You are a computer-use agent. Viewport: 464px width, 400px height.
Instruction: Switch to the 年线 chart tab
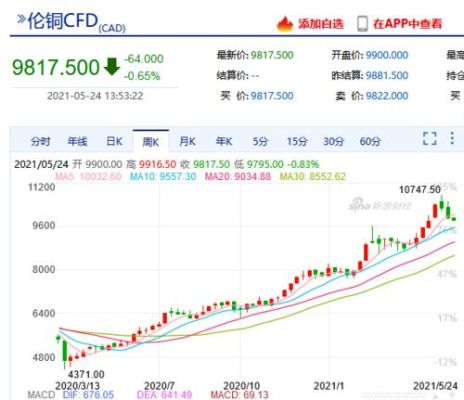[77, 141]
